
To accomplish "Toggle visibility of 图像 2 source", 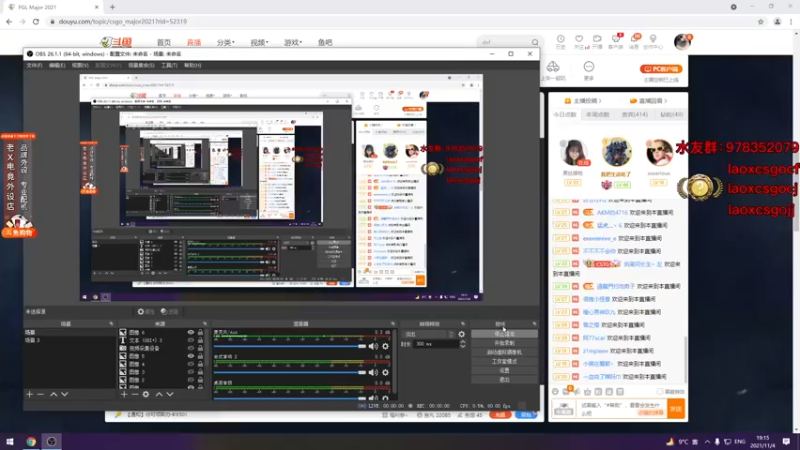I will 191,380.
